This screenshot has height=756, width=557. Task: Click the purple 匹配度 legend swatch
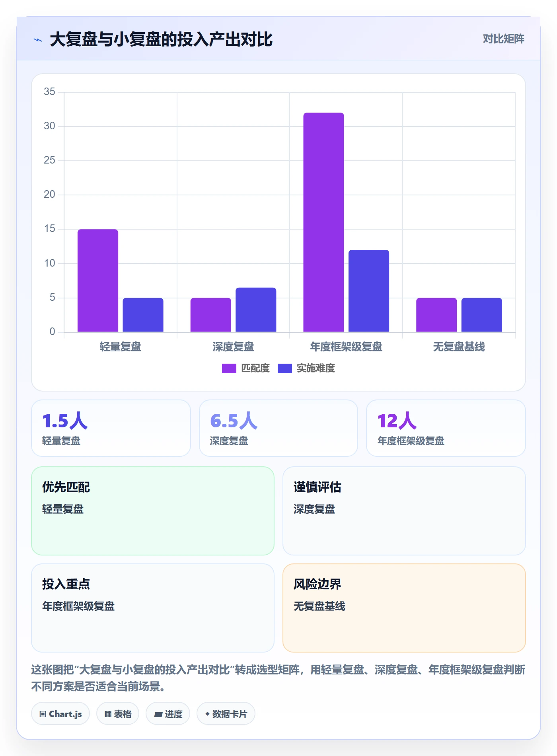(x=229, y=368)
